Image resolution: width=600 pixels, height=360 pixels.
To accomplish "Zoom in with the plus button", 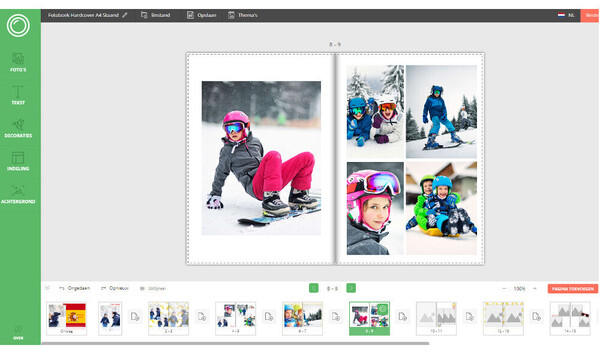I will 535,288.
